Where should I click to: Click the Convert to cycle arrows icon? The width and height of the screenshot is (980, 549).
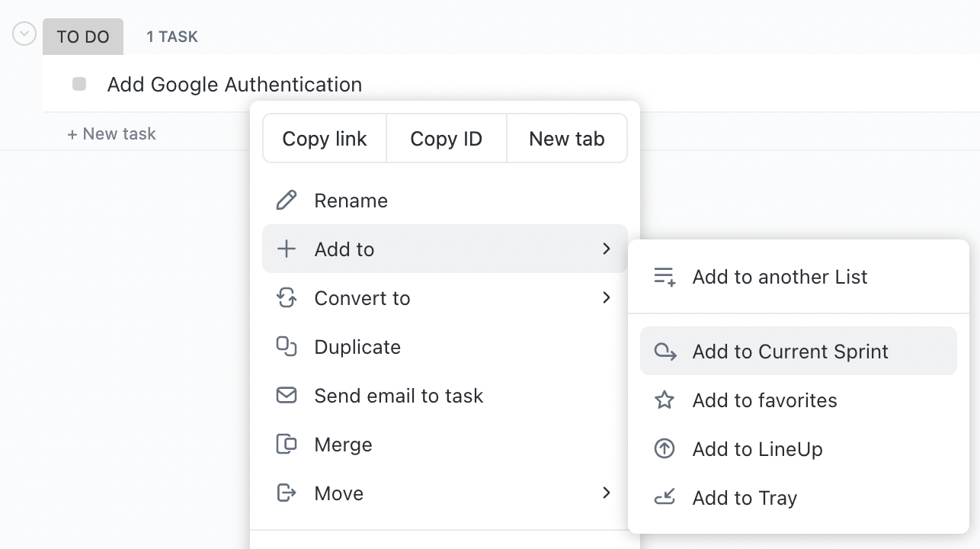pyautogui.click(x=286, y=298)
